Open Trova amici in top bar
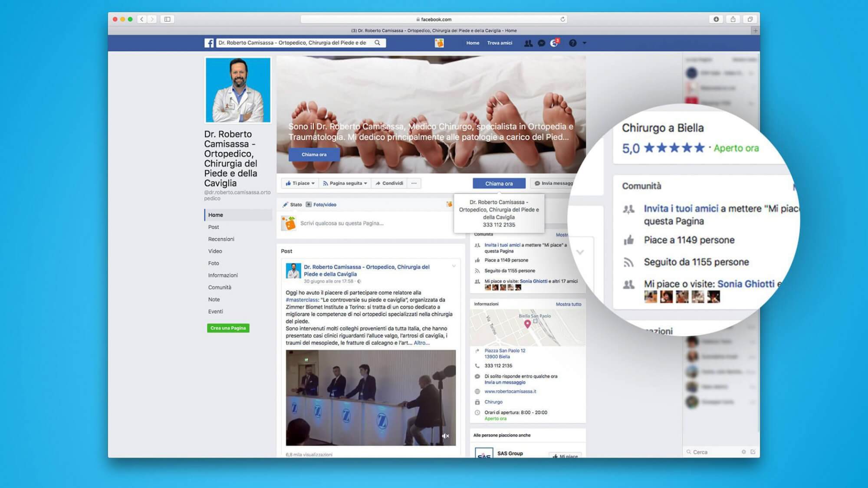The image size is (868, 488). click(x=500, y=43)
